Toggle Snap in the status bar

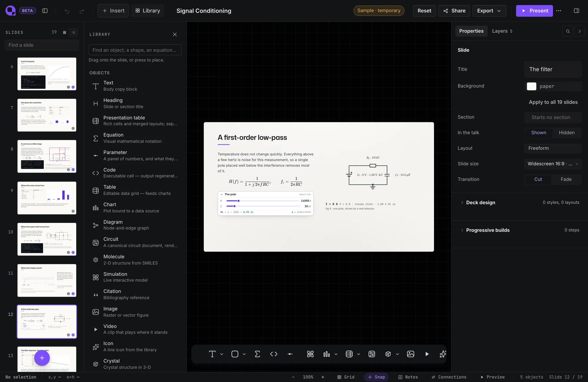pyautogui.click(x=376, y=377)
